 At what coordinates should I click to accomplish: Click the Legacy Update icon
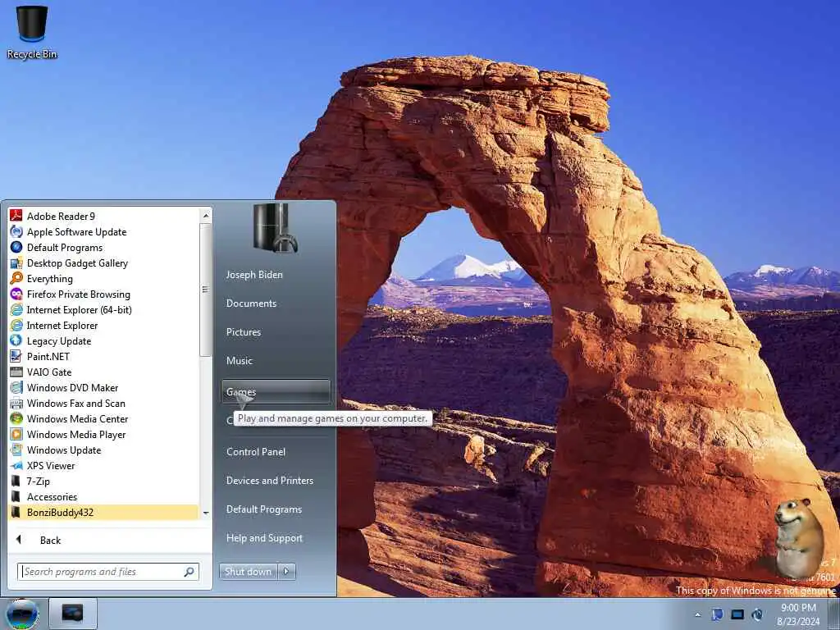tap(16, 340)
